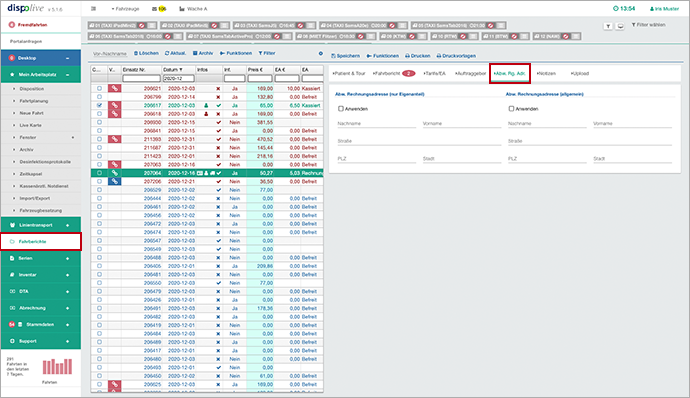Click the Fahrten bar chart in sidebar
This screenshot has width=690, height=398.
tap(57, 366)
